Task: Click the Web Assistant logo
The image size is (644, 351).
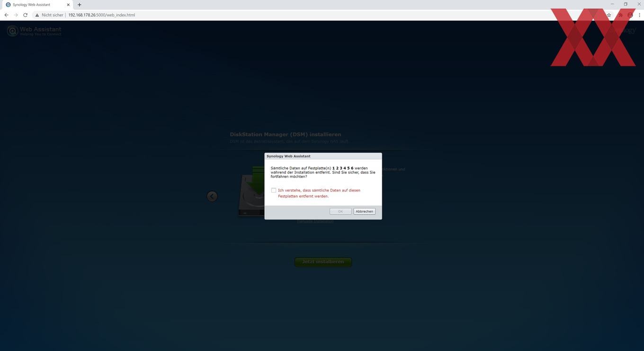Action: [x=34, y=31]
